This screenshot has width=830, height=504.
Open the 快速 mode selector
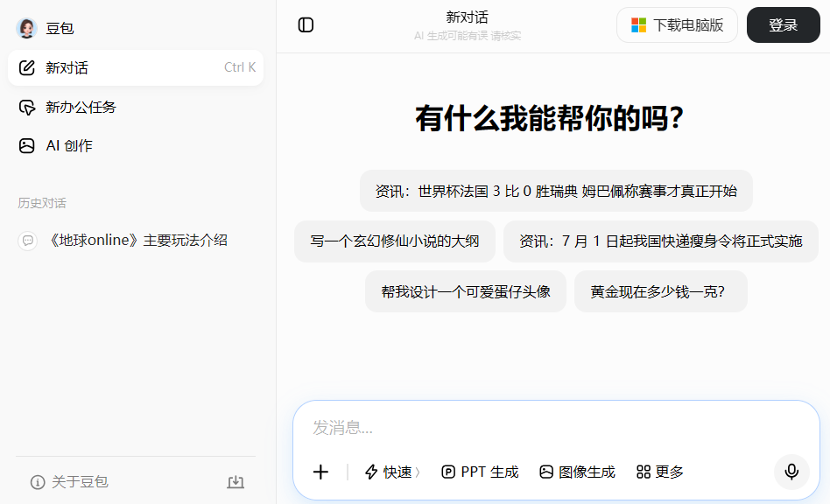392,472
